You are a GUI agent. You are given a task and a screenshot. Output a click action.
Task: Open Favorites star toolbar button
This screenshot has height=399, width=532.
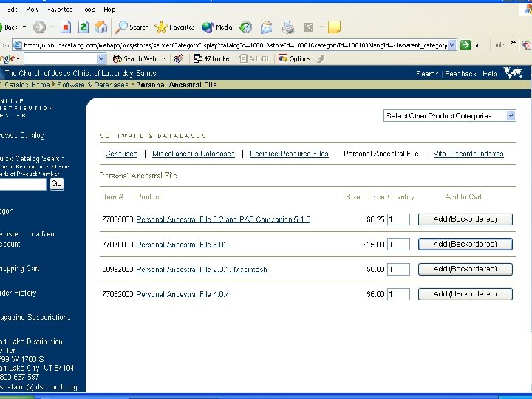174,27
